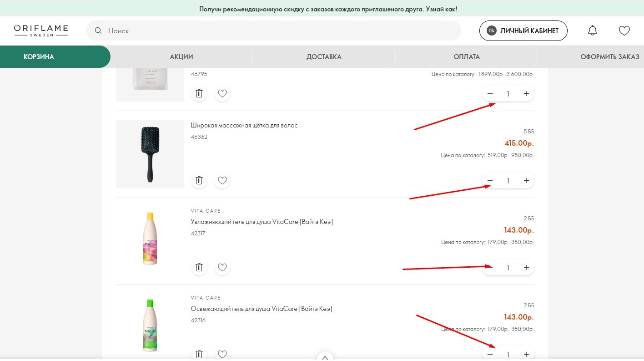Increase quantity of hair brush 46362
This screenshot has width=644, height=361.
[526, 181]
